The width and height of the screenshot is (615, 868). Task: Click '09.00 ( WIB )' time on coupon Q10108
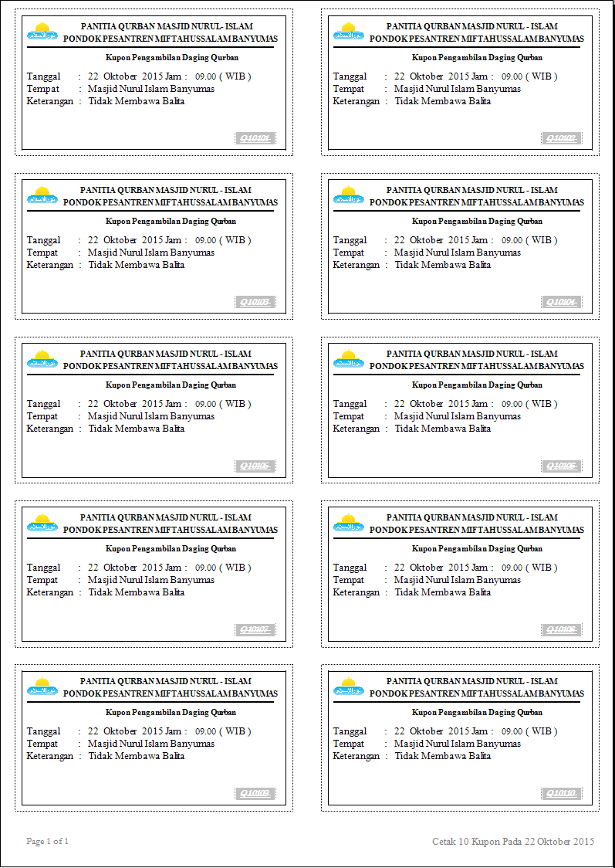click(529, 568)
